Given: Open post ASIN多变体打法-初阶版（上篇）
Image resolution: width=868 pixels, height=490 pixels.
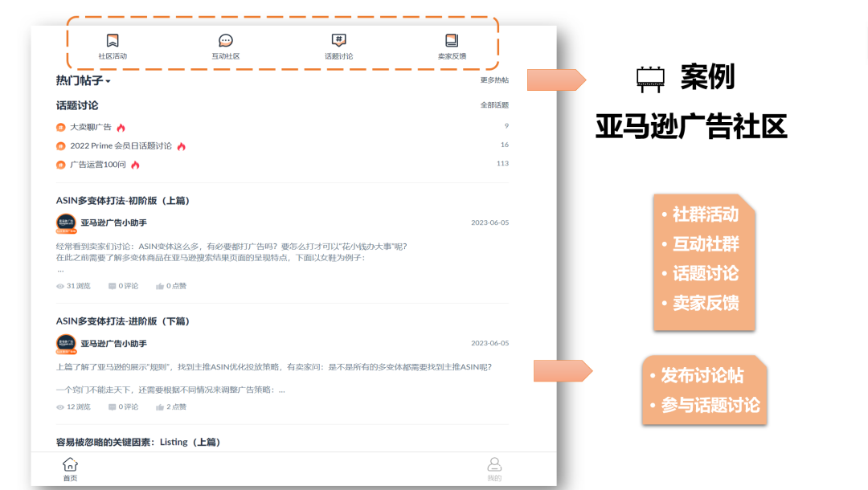Looking at the screenshot, I should coord(122,201).
